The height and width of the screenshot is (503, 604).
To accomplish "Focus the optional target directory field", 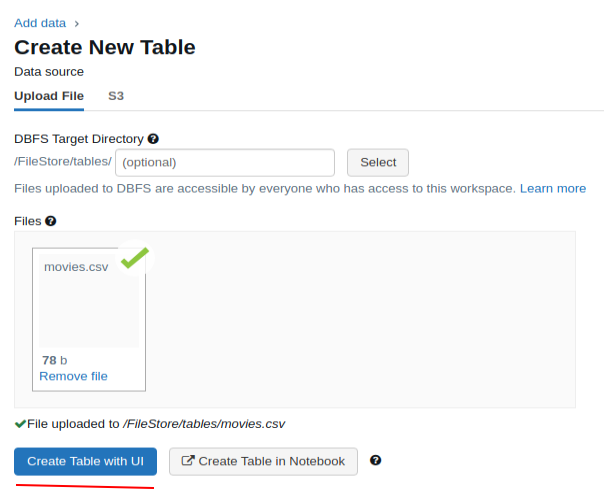I will click(x=225, y=162).
